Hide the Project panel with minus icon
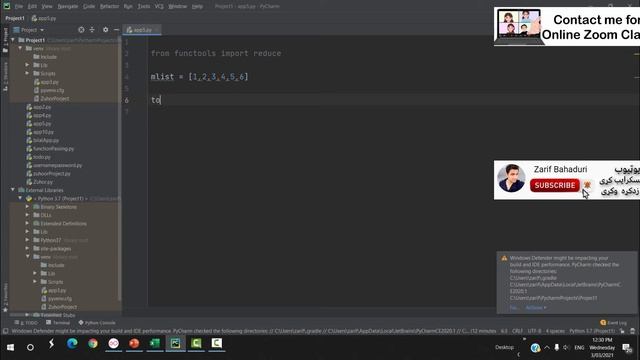This screenshot has width=640, height=360. click(116, 30)
